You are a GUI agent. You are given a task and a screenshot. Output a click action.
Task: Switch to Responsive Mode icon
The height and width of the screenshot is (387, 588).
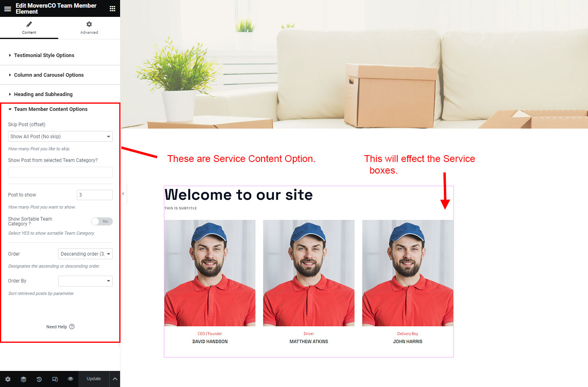(55, 379)
